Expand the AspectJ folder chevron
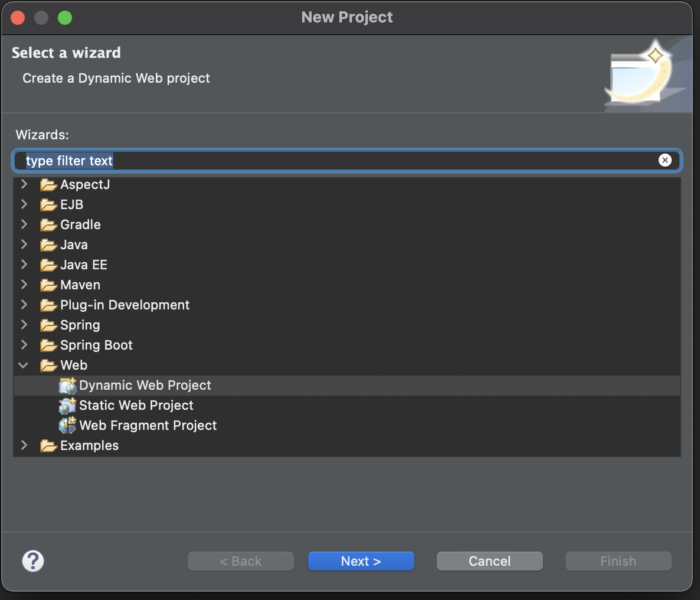The height and width of the screenshot is (600, 700). pyautogui.click(x=24, y=184)
